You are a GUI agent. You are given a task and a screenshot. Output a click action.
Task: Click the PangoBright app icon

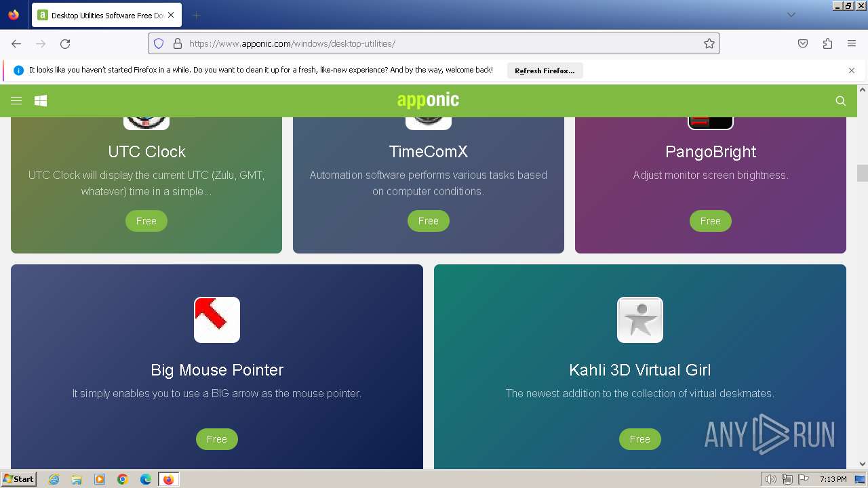click(x=711, y=123)
